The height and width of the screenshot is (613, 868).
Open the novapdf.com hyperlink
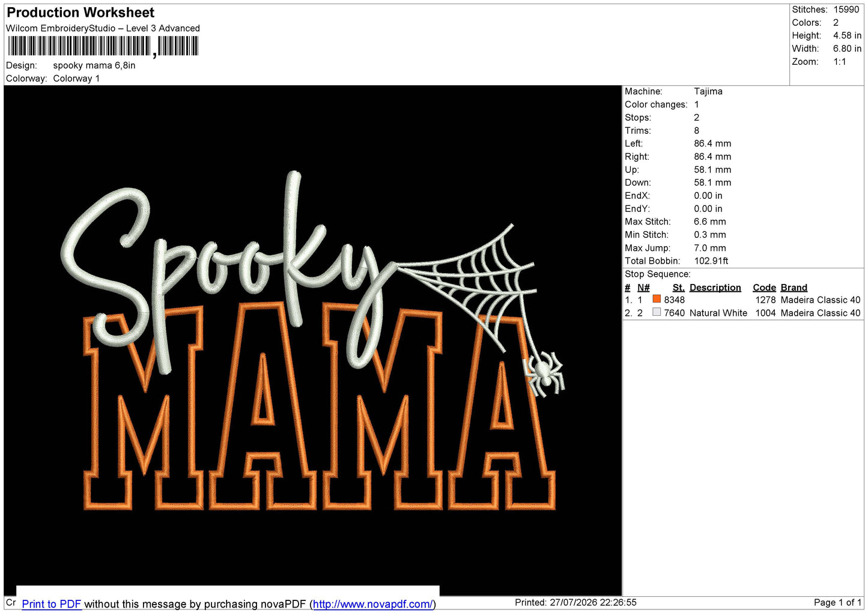(x=372, y=604)
